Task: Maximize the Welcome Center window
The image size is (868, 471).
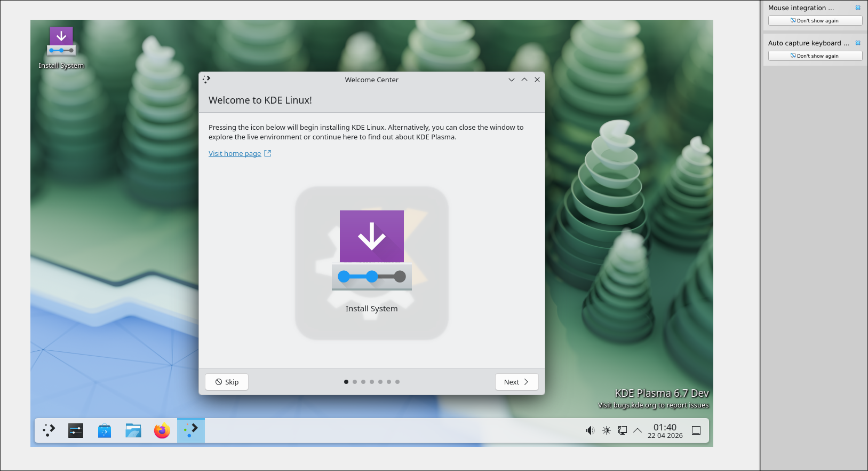Action: [x=524, y=80]
